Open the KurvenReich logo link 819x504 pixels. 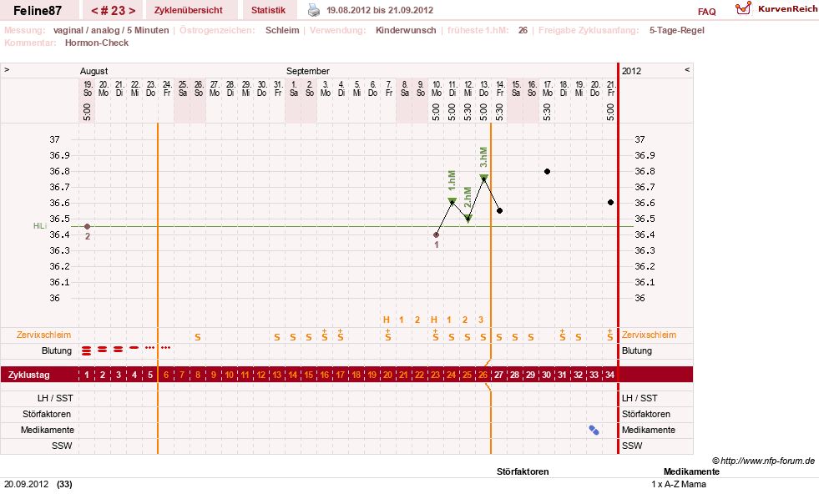point(776,9)
